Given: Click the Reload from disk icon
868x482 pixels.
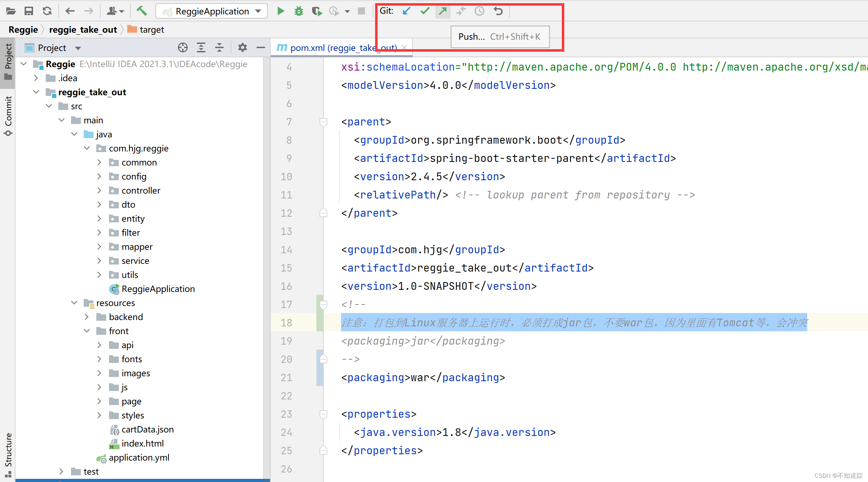Looking at the screenshot, I should point(47,11).
